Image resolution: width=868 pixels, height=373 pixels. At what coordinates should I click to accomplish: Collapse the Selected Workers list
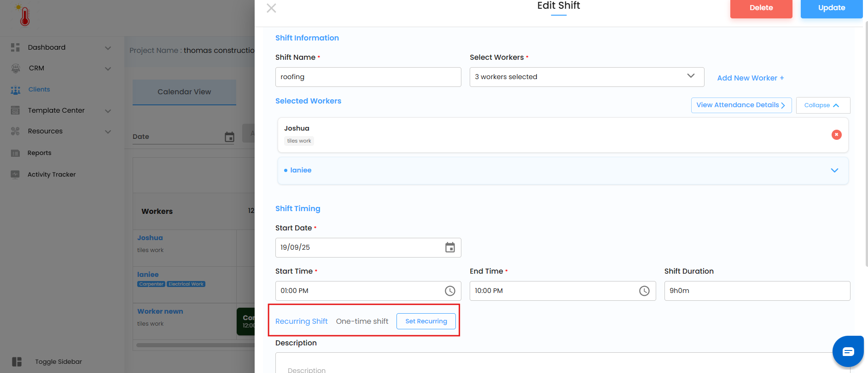pyautogui.click(x=822, y=105)
